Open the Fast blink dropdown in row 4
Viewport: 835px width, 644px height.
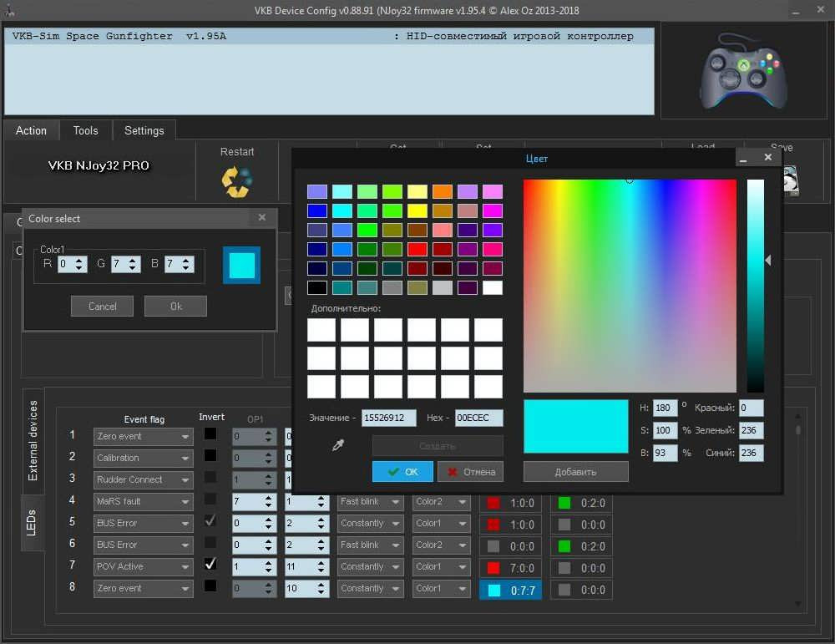[x=370, y=501]
